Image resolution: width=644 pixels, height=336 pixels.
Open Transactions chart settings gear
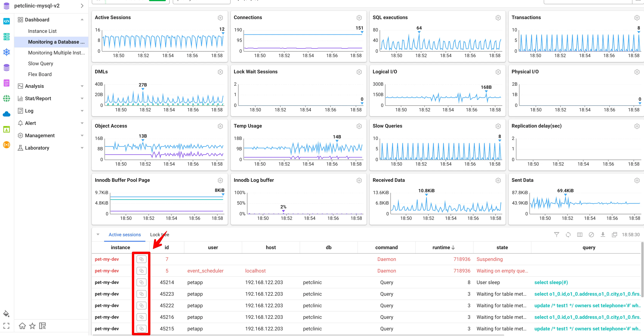(637, 18)
